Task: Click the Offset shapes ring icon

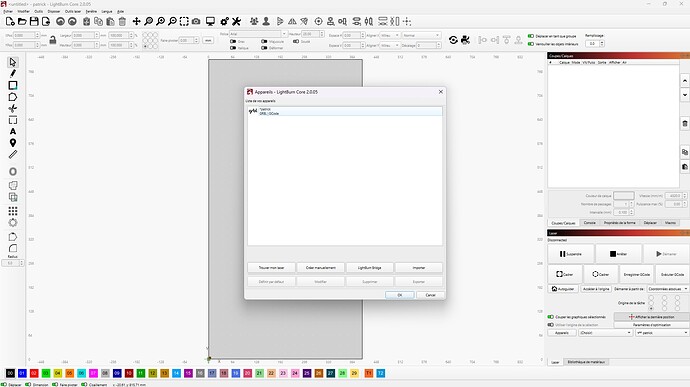Action: pyautogui.click(x=13, y=171)
